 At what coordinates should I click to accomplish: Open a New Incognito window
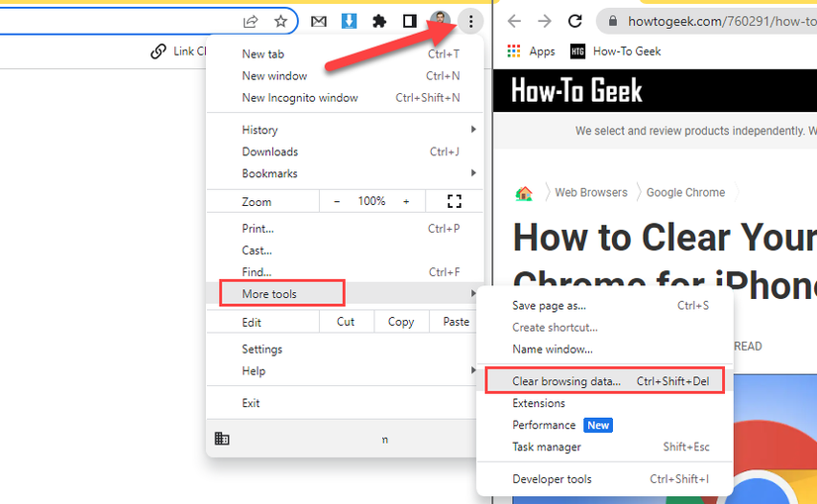coord(345,97)
